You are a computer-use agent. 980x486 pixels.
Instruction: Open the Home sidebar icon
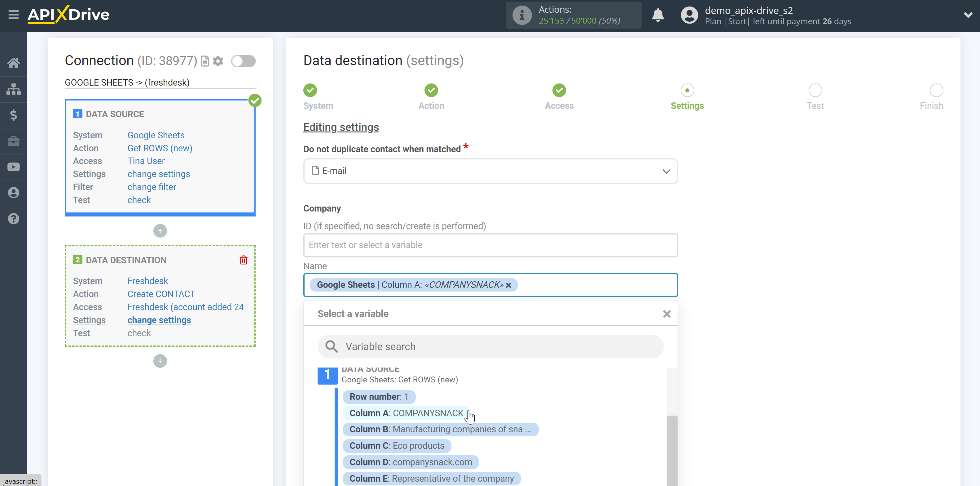click(14, 63)
